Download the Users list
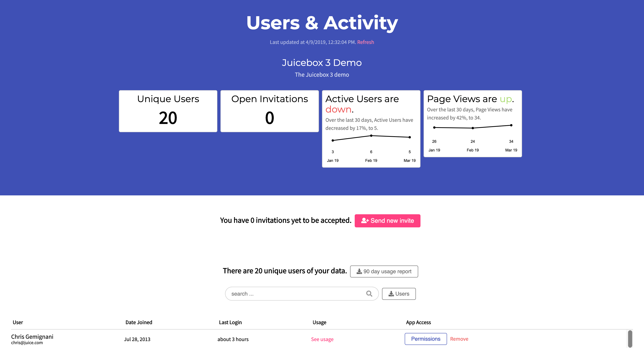Image resolution: width=644 pixels, height=348 pixels. pyautogui.click(x=399, y=294)
